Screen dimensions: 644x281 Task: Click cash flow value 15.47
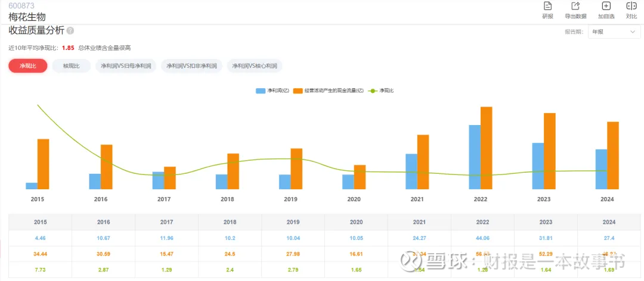click(x=167, y=254)
